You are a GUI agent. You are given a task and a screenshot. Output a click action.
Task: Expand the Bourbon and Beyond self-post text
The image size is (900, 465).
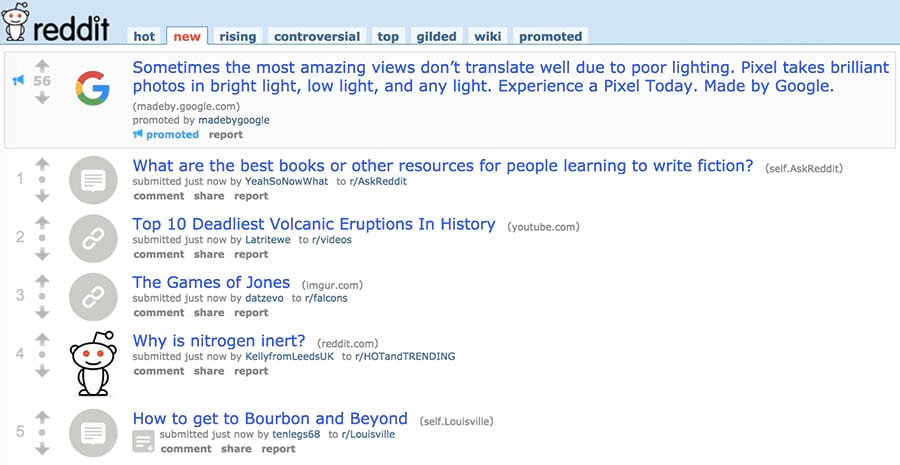point(143,441)
